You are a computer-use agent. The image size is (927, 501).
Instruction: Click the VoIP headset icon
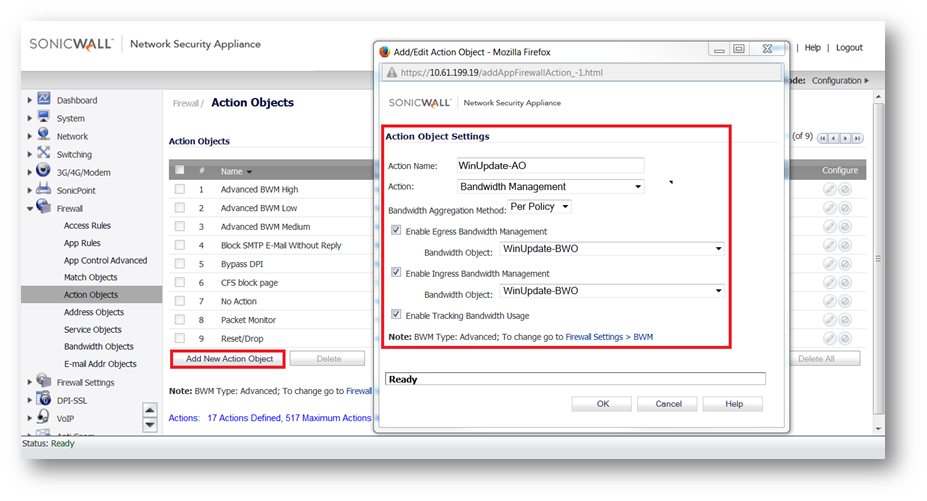(44, 417)
